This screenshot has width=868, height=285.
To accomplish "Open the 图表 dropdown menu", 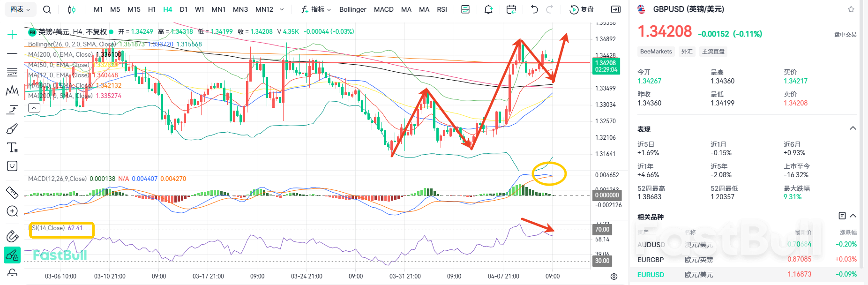I will [20, 9].
